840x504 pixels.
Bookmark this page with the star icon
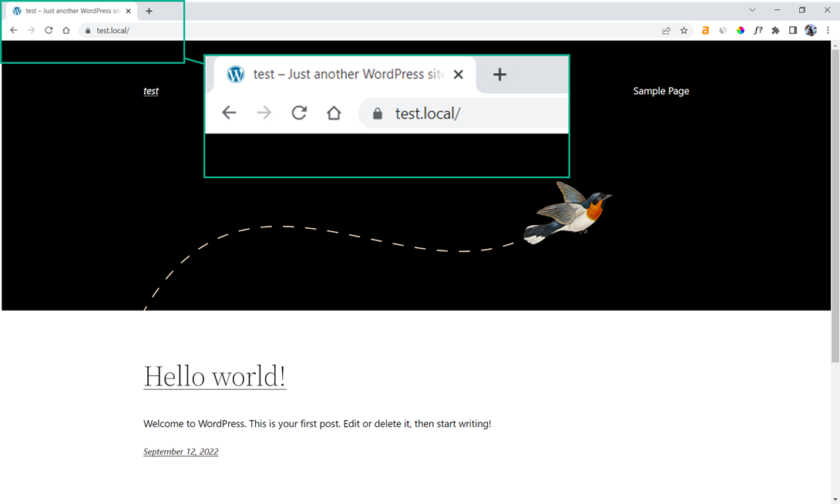pyautogui.click(x=684, y=31)
